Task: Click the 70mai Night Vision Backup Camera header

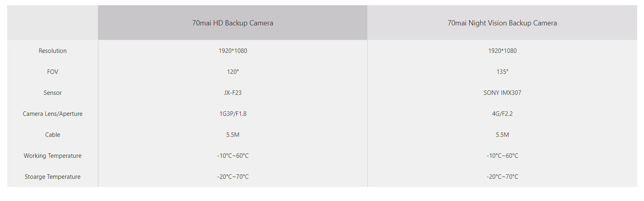Action: pyautogui.click(x=502, y=23)
